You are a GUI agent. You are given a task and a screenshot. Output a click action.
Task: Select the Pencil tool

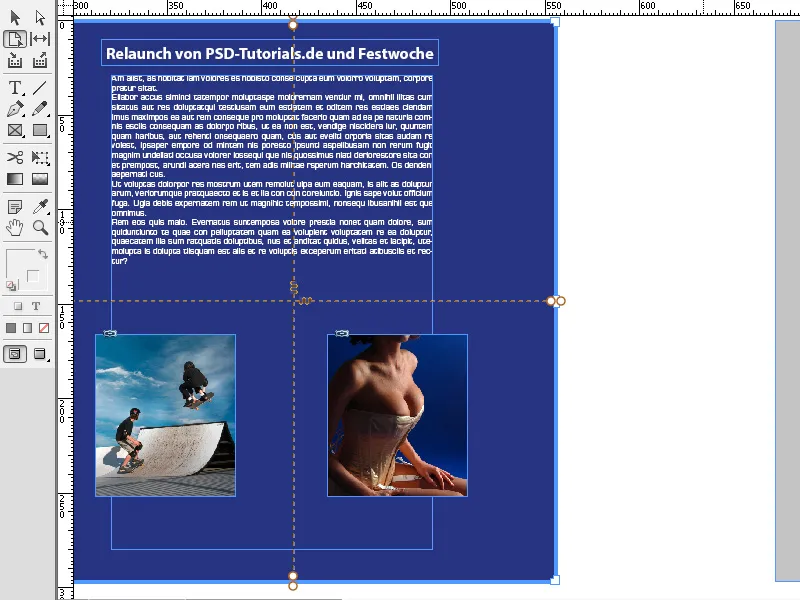[x=40, y=109]
